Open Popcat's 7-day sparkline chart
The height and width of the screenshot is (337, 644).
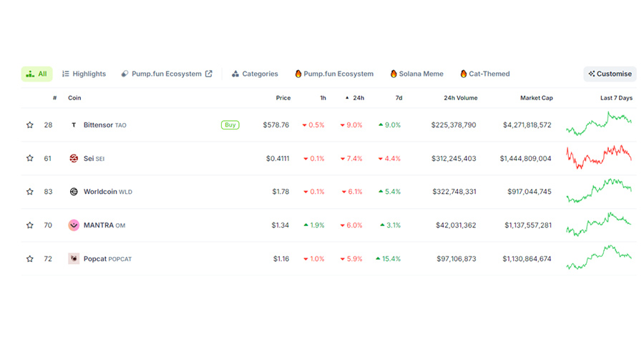click(x=599, y=258)
